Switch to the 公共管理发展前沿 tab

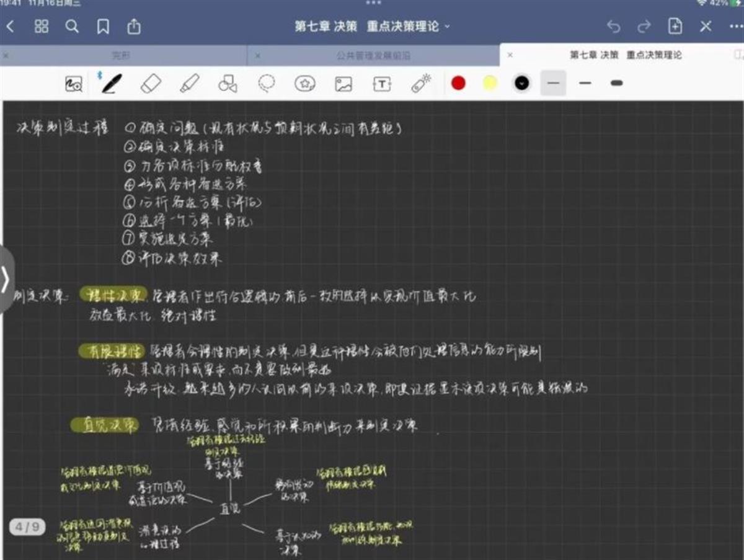pos(373,55)
